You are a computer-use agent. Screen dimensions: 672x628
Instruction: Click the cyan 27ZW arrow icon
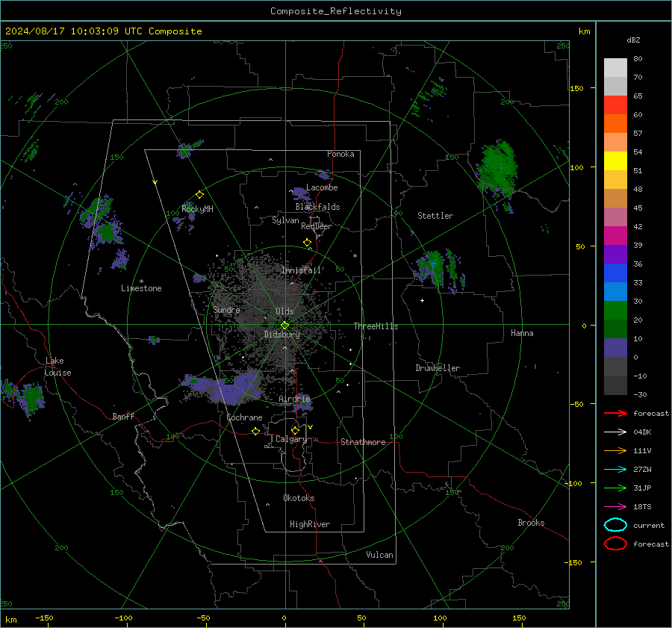pos(615,470)
